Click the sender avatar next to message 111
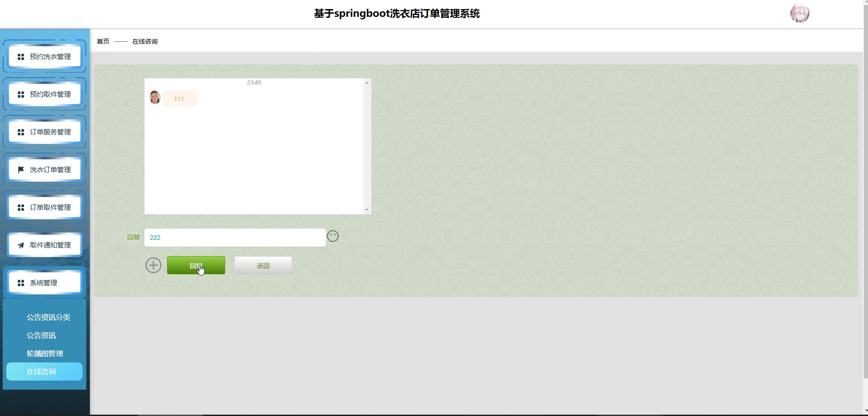Image resolution: width=868 pixels, height=416 pixels. 155,97
